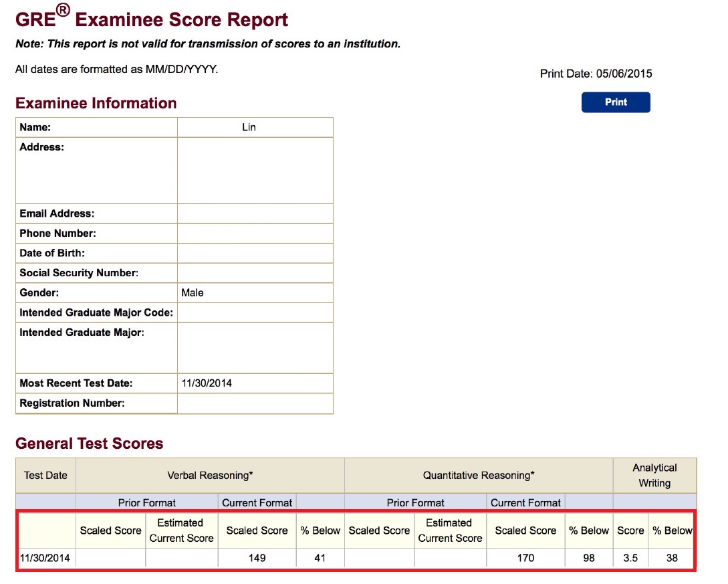Click Quantitative "Estimated Current Score" subheader
This screenshot has height=584, width=728.
[x=450, y=530]
